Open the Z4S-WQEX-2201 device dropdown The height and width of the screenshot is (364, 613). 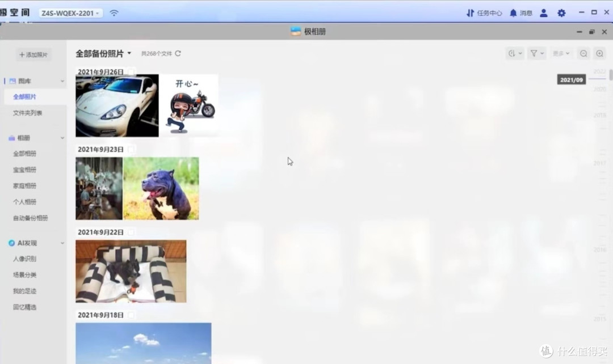point(70,13)
